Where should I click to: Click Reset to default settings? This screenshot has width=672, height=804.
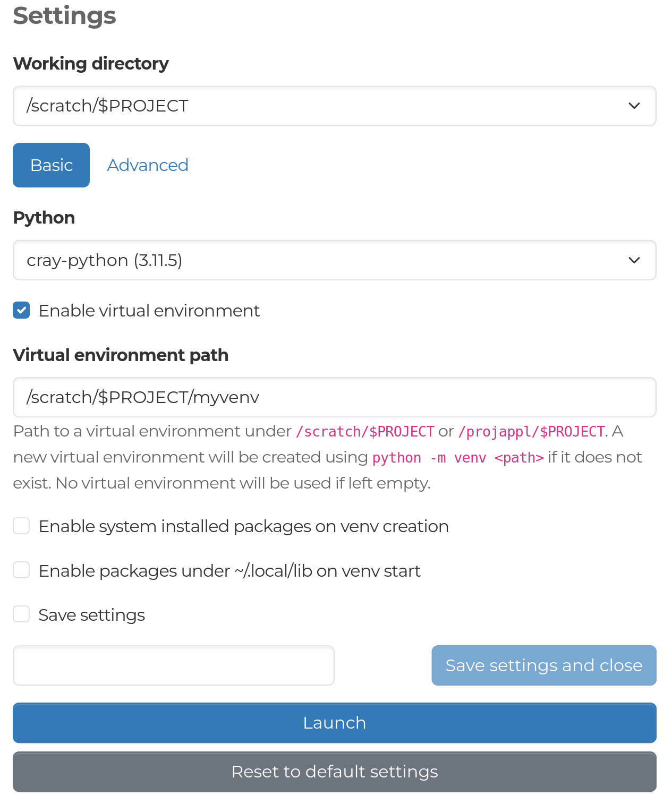tap(335, 772)
